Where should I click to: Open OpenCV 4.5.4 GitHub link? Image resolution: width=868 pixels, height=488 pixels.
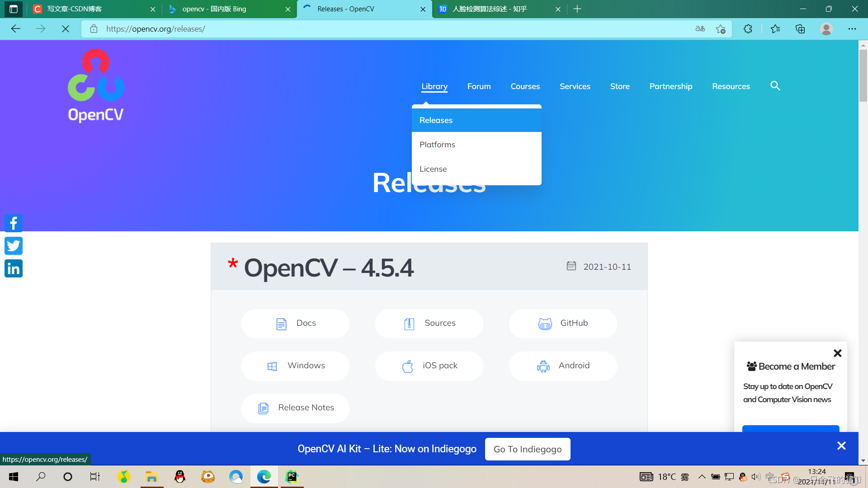[x=563, y=324]
